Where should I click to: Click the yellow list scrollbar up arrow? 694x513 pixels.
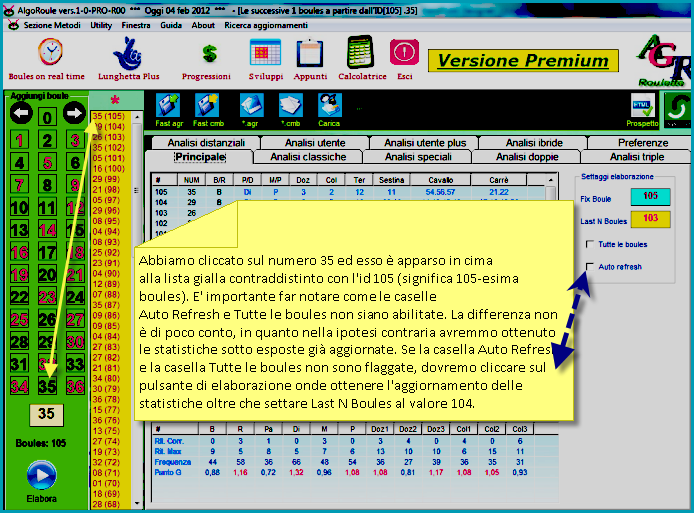[137, 117]
